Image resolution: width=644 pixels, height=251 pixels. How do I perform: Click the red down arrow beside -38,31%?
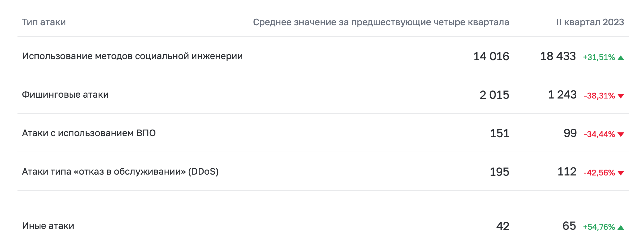[621, 96]
